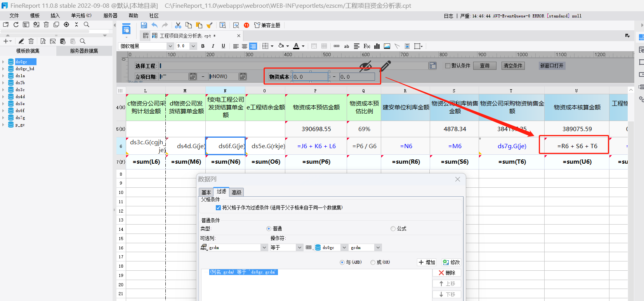Click the 清空条件 button
The height and width of the screenshot is (301, 644).
click(513, 66)
